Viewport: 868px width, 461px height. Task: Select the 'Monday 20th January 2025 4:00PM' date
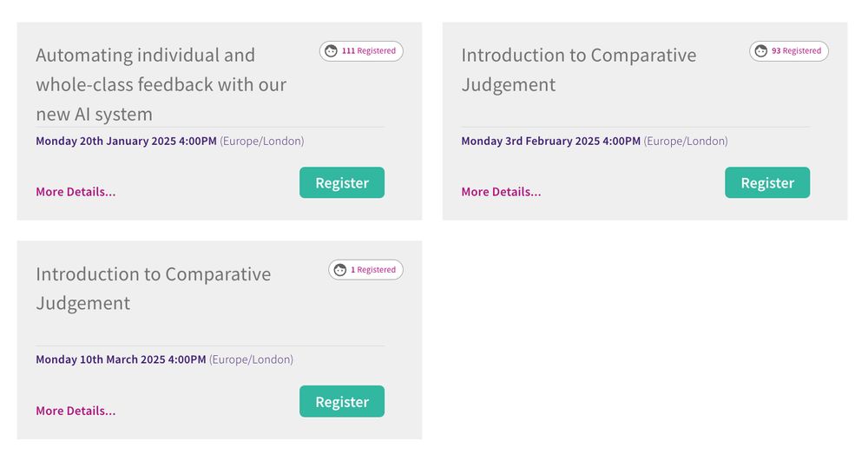pyautogui.click(x=126, y=141)
